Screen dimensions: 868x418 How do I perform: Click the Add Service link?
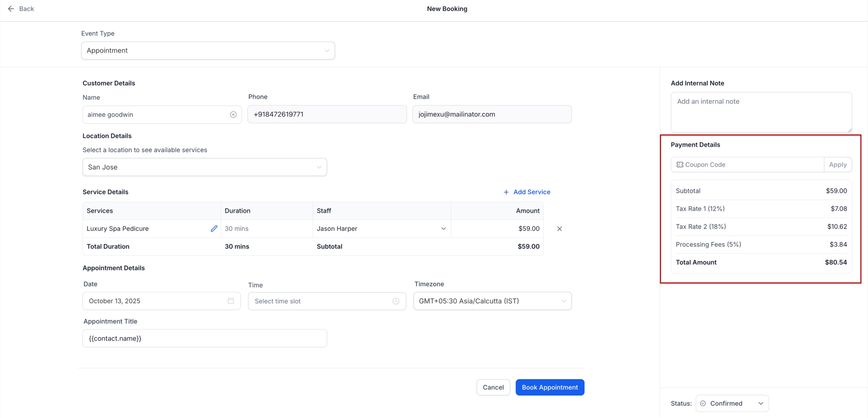pos(532,192)
